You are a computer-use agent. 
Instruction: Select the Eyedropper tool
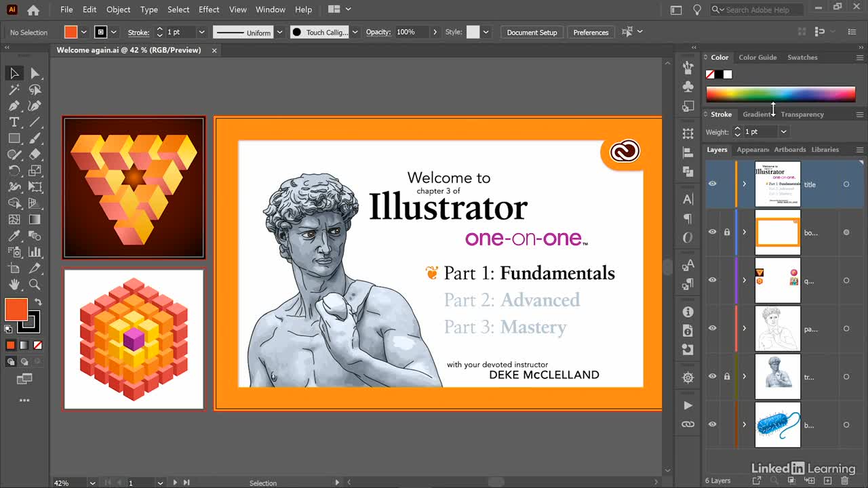click(14, 236)
